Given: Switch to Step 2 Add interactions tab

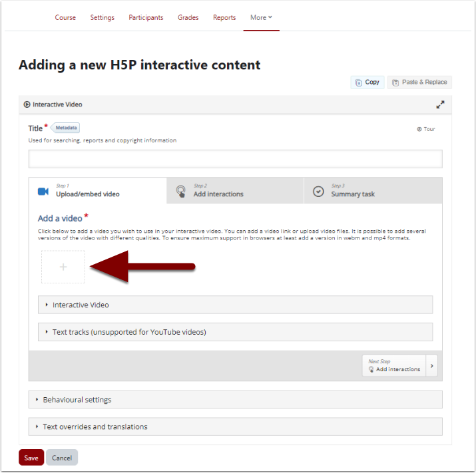Looking at the screenshot, I should click(x=235, y=191).
